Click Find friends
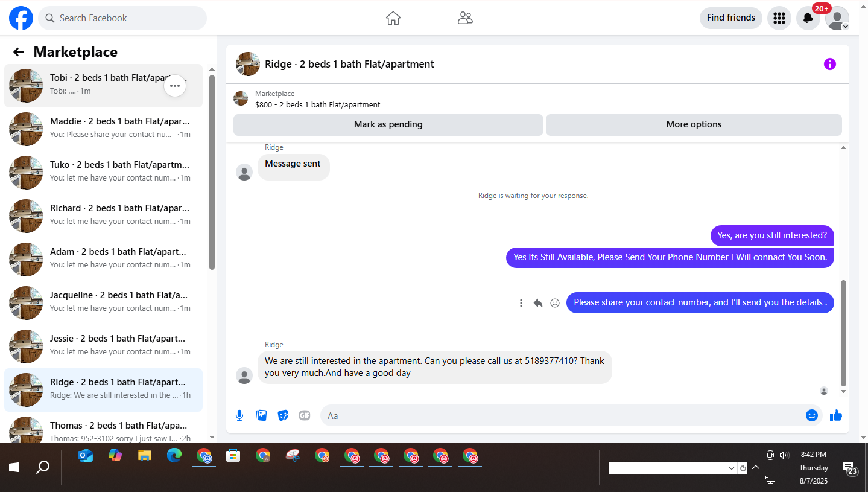 tap(731, 18)
